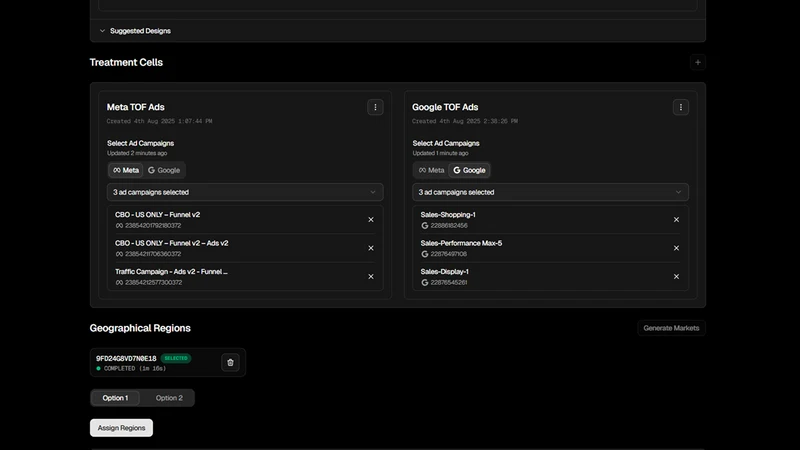This screenshot has width=800, height=450.
Task: Remove Sales-Performance Max-5 campaign
Action: (676, 248)
